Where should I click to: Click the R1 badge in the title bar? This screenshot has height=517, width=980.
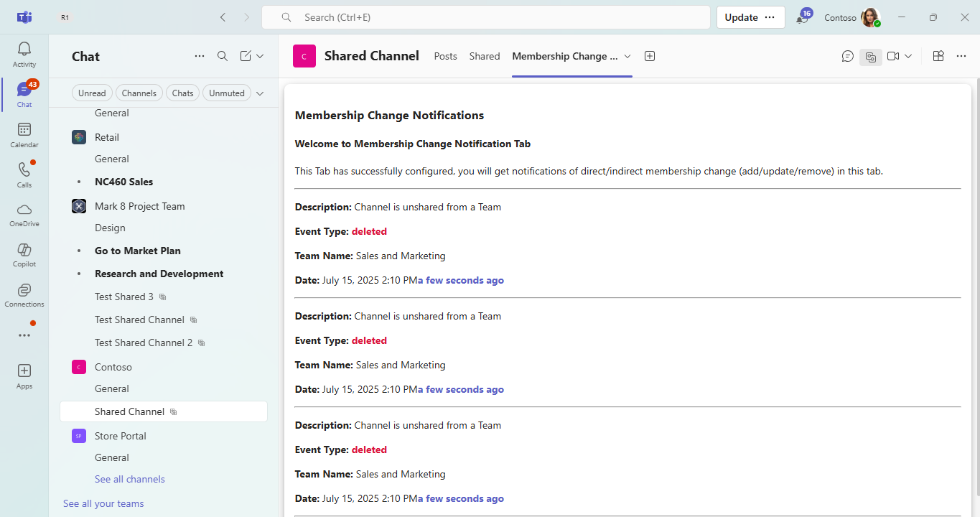[x=65, y=17]
